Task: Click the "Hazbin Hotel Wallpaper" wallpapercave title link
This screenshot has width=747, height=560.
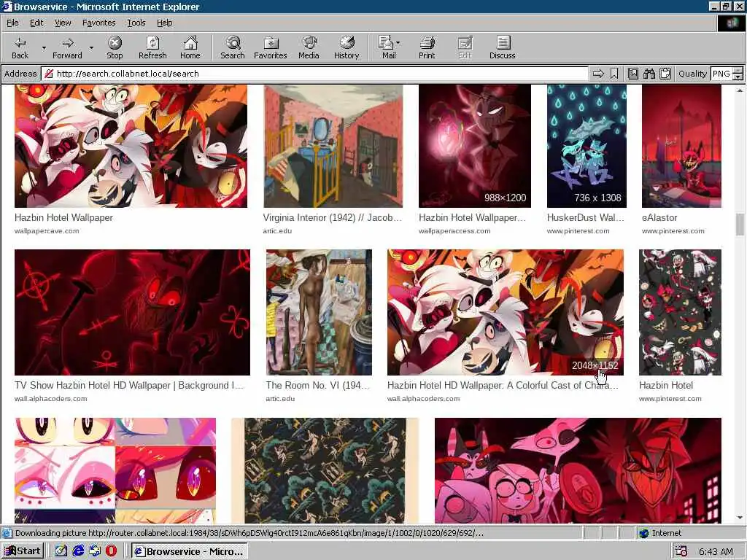Action: (64, 217)
